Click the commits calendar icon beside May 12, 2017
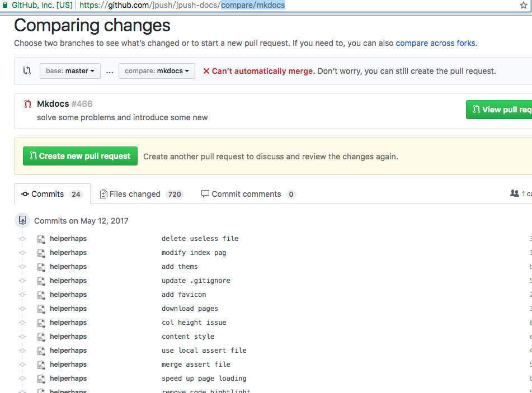Image resolution: width=532 pixels, height=393 pixels. pyautogui.click(x=22, y=220)
